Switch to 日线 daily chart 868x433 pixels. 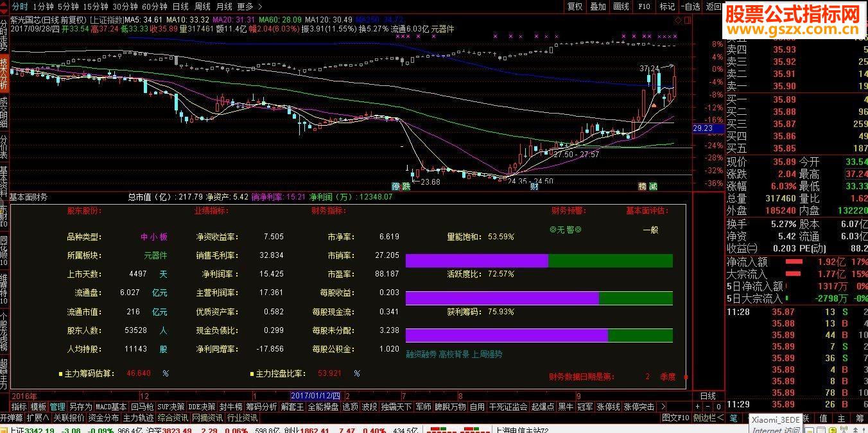pyautogui.click(x=180, y=6)
